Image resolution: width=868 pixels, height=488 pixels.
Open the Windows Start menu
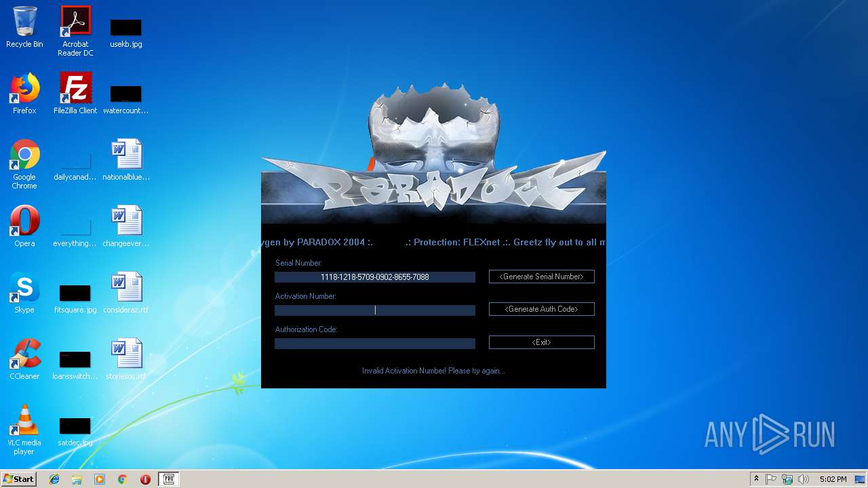pos(18,479)
